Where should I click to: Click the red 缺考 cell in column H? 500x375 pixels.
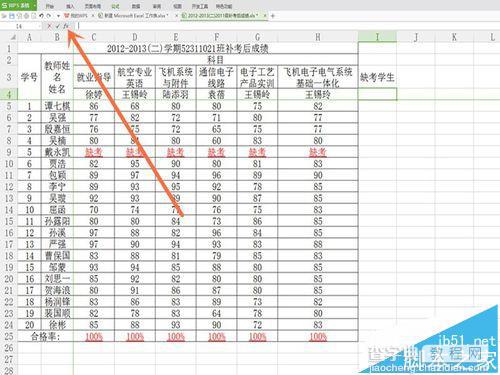pos(318,152)
